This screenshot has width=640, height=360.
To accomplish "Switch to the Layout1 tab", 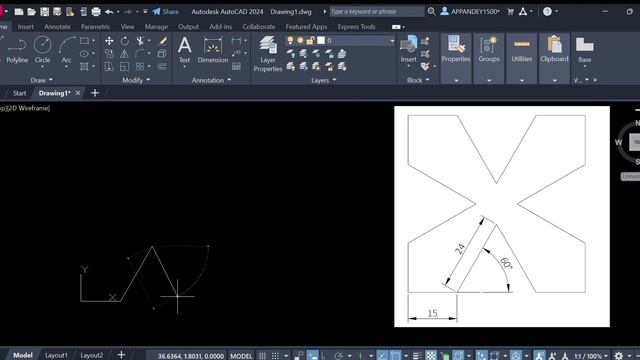I will pos(56,356).
